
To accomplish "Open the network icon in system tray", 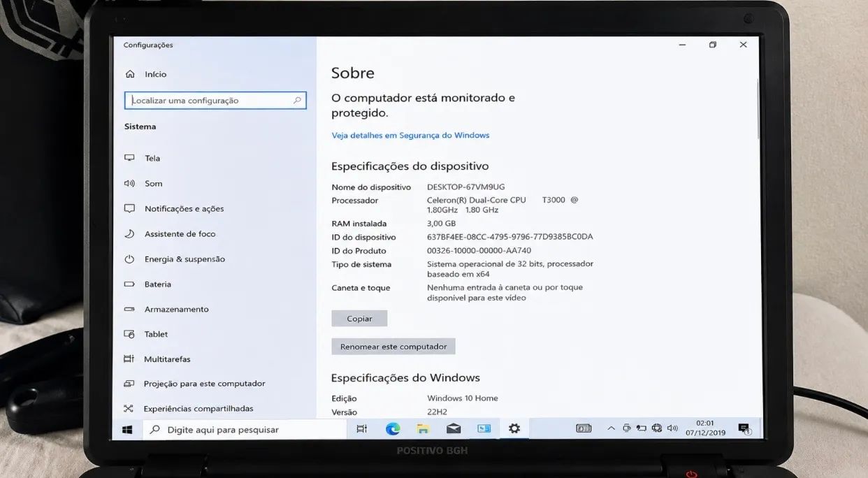I will point(657,428).
